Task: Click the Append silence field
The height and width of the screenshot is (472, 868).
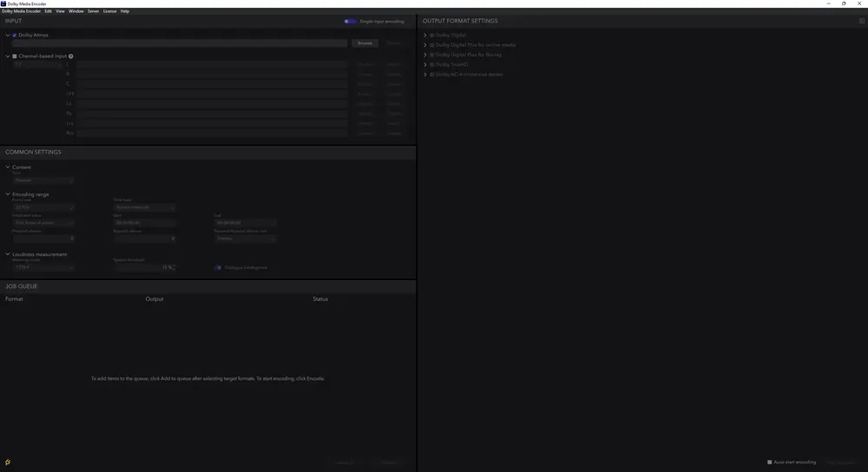Action: [x=144, y=238]
